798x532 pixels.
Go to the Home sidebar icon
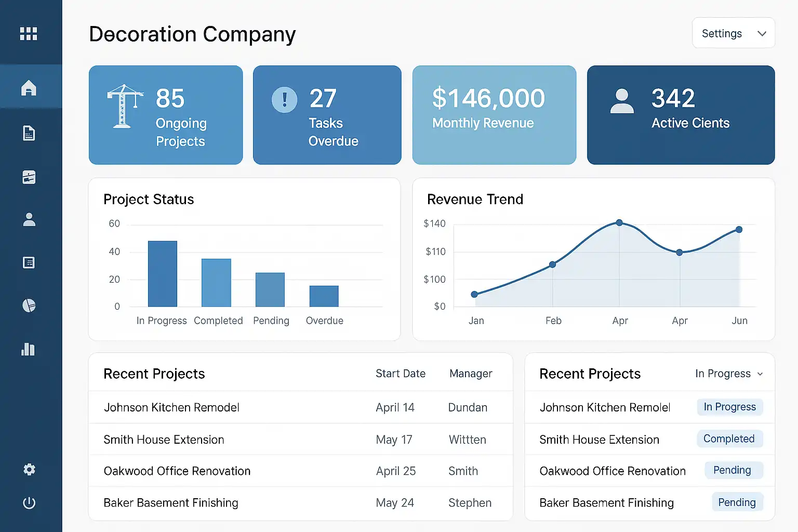(29, 88)
